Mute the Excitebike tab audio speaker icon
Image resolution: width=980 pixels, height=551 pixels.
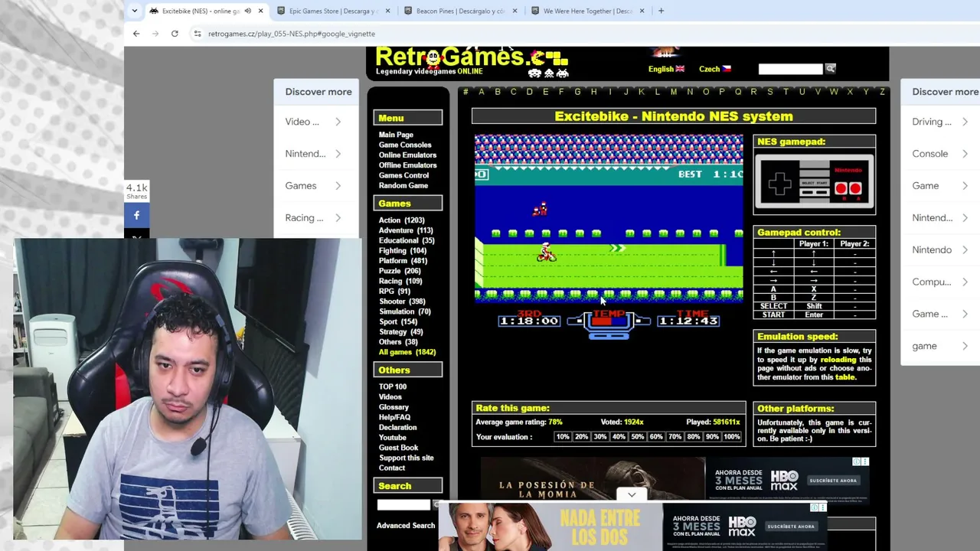point(247,11)
